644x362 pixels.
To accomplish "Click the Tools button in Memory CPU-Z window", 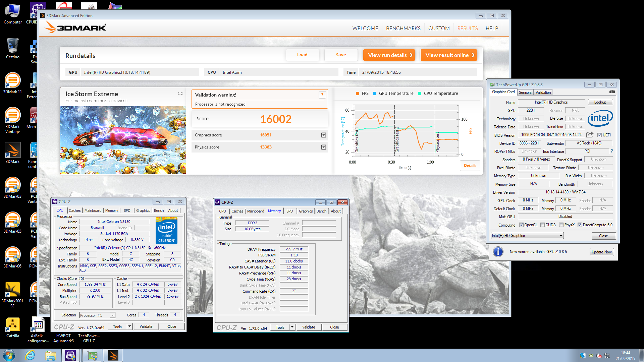I will [280, 327].
